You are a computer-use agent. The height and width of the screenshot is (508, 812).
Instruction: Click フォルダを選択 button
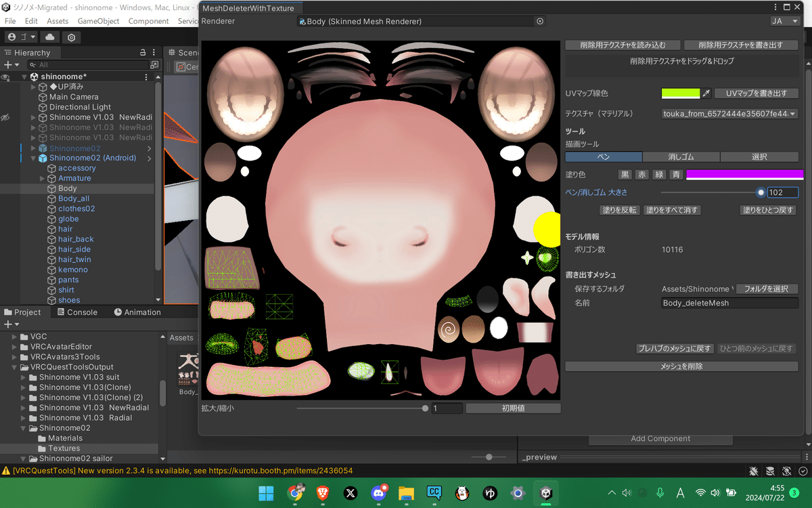coord(767,289)
